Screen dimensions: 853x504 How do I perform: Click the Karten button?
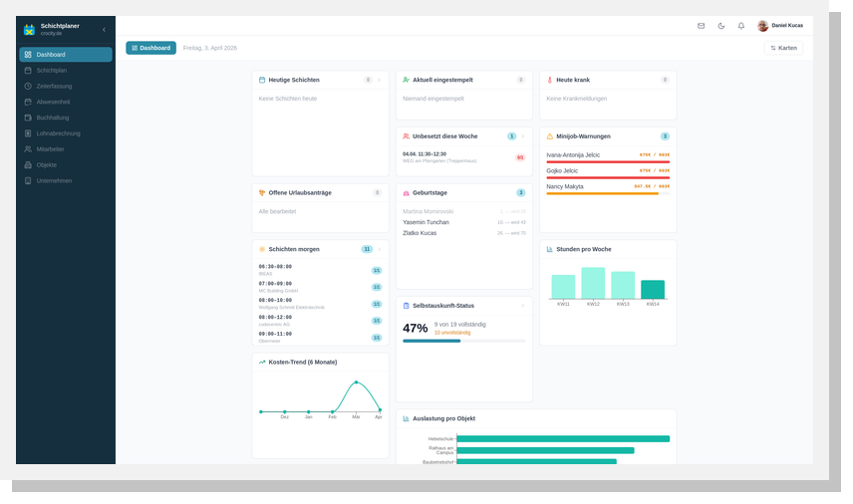783,48
